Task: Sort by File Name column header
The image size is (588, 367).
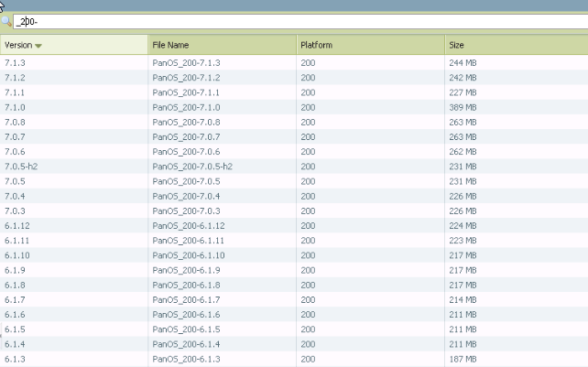Action: [x=223, y=45]
